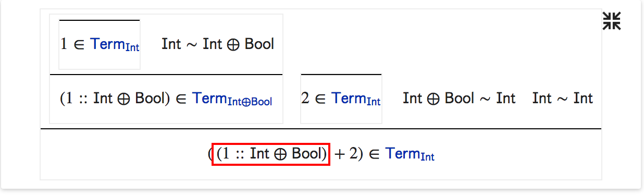
Task: Click the ∈ symbol in the conclusion
Action: pos(374,154)
